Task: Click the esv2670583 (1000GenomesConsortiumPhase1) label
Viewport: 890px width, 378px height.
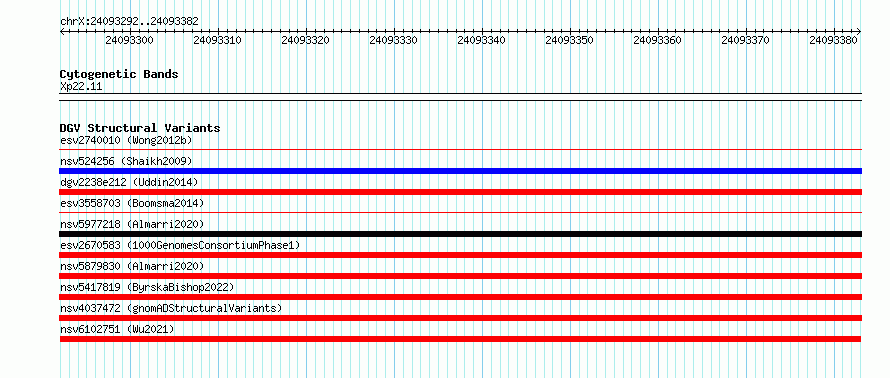Action: tap(180, 245)
